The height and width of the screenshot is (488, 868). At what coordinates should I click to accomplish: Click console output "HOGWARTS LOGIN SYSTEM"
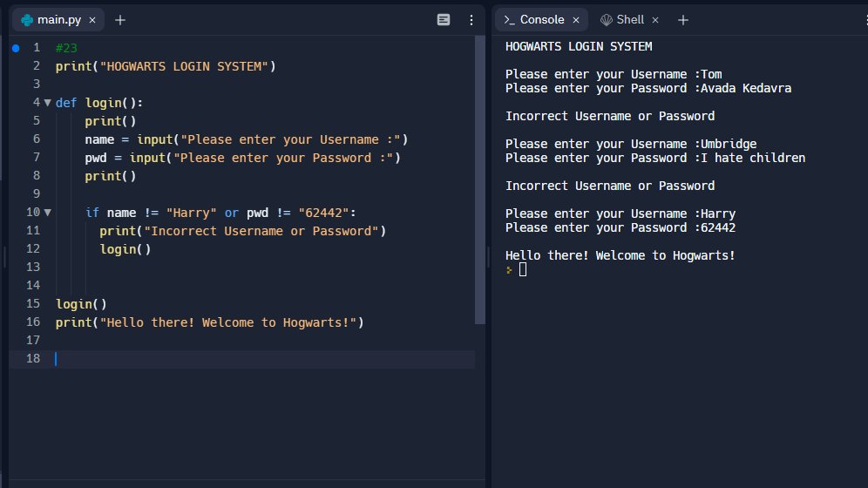pyautogui.click(x=579, y=46)
